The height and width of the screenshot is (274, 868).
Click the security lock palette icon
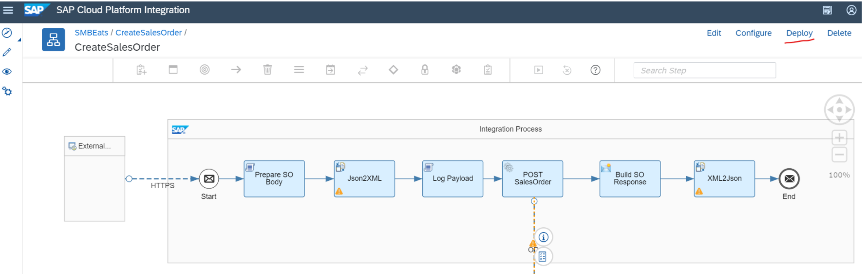(x=425, y=70)
